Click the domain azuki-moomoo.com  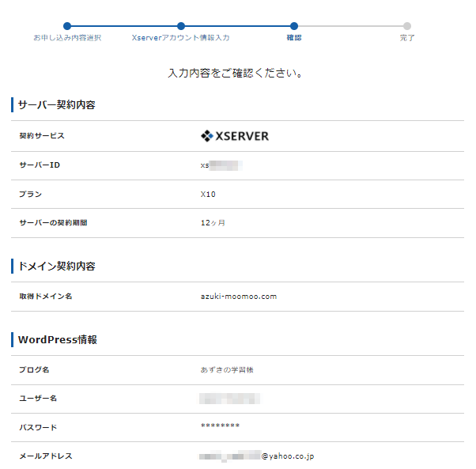click(239, 297)
